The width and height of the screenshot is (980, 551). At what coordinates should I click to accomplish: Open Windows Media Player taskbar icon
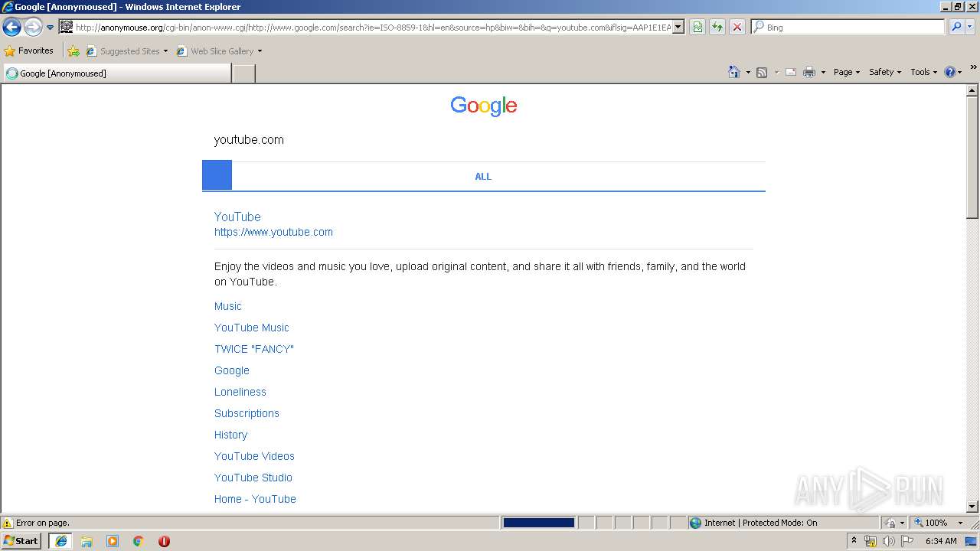113,541
